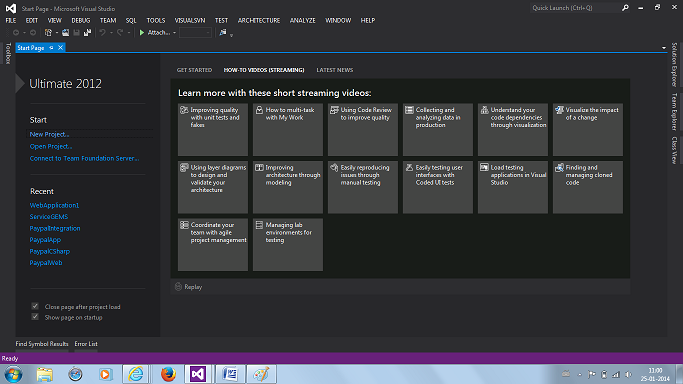Click the volume speaker tray icon
The image size is (683, 384).
(628, 374)
